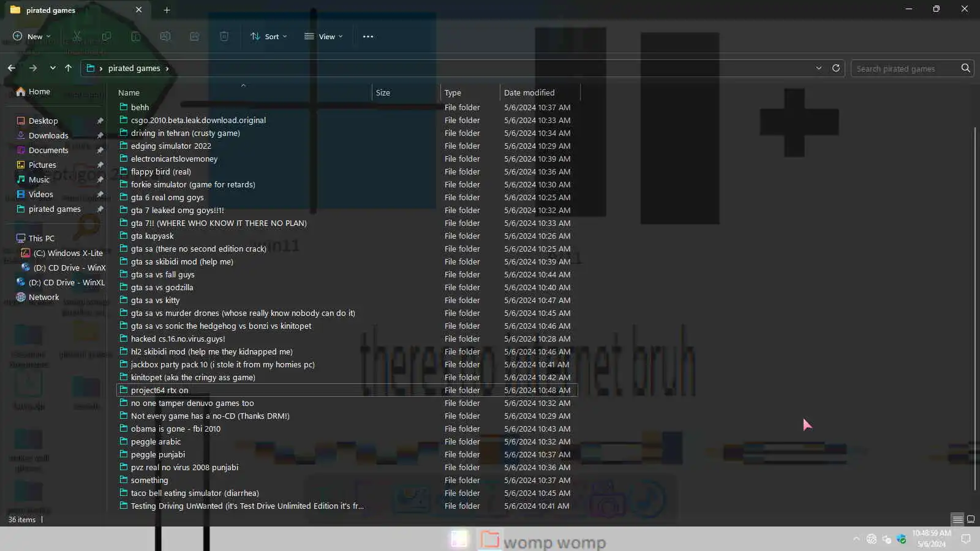Click the pirated games breadcrumb in address bar
The width and height of the screenshot is (980, 551).
(x=134, y=69)
